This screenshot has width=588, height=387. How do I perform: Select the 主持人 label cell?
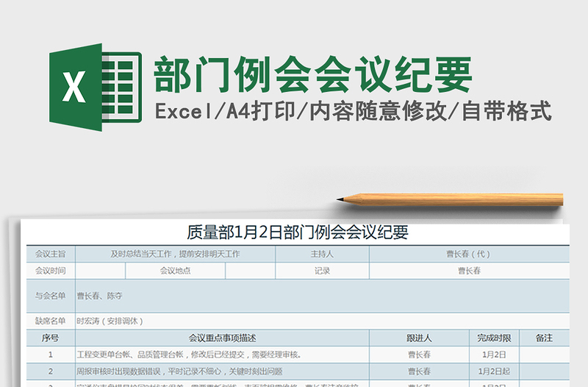tap(322, 254)
